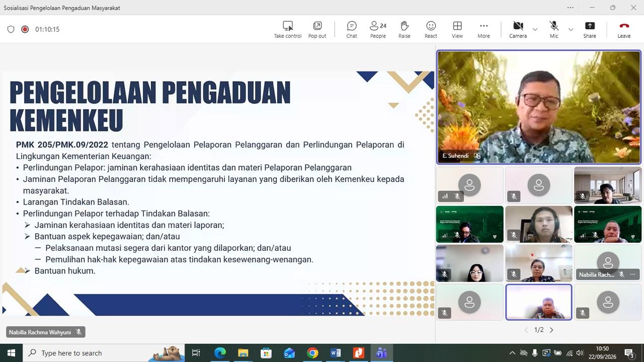The height and width of the screenshot is (362, 644).
Task: Click the shield security icon
Action: click(11, 29)
